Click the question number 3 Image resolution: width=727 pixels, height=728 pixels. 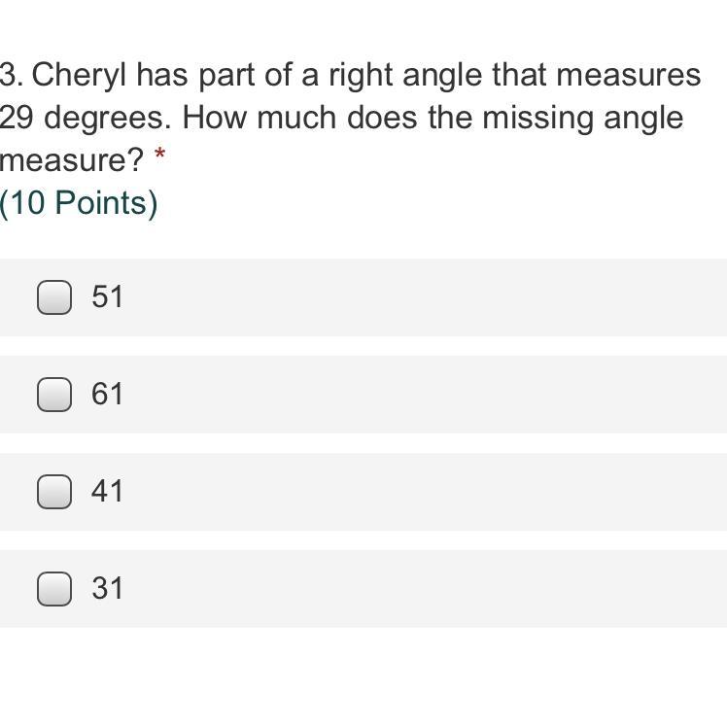[x=10, y=75]
